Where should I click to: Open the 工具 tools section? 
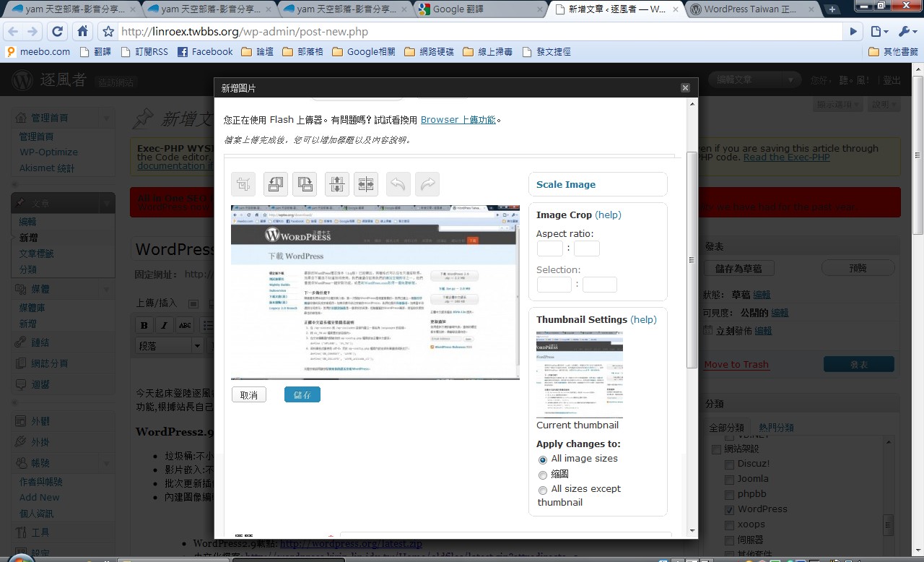pyautogui.click(x=40, y=532)
